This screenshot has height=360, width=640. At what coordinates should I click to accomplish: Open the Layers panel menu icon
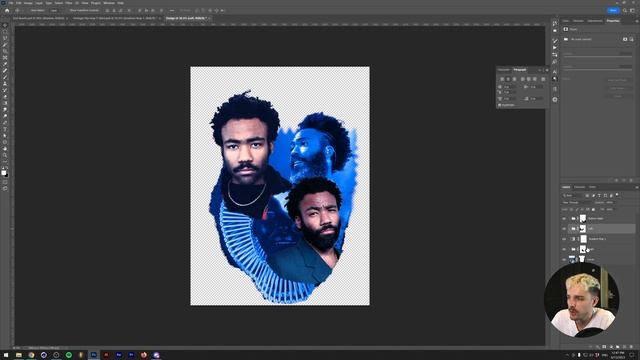(x=636, y=187)
